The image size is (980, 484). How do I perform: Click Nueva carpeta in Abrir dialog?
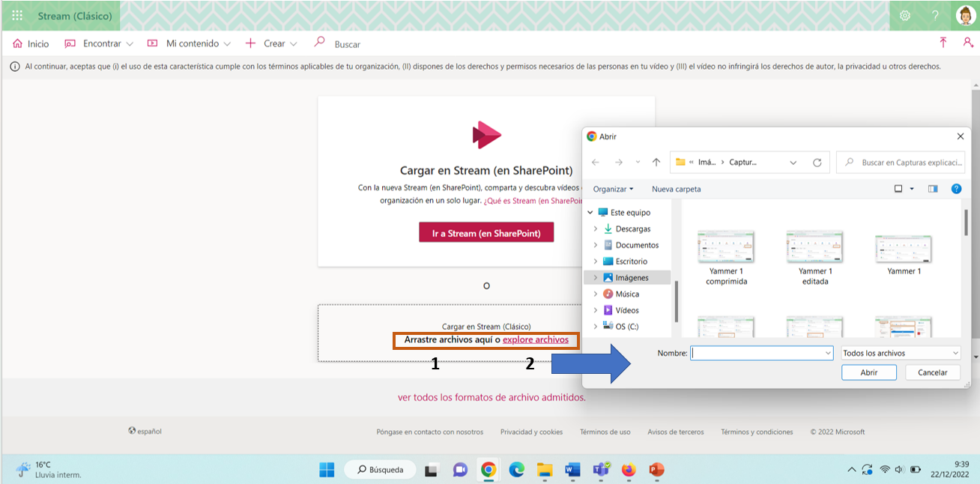pos(677,189)
